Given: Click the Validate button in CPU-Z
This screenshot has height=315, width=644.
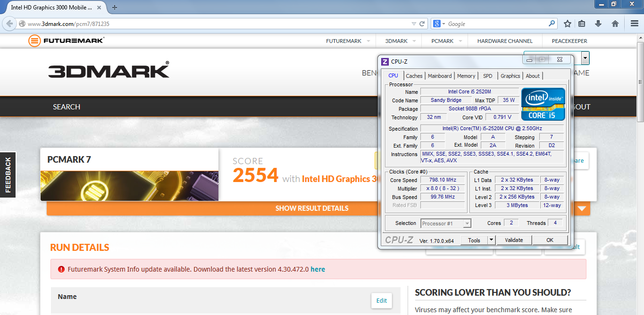Looking at the screenshot, I should click(514, 240).
